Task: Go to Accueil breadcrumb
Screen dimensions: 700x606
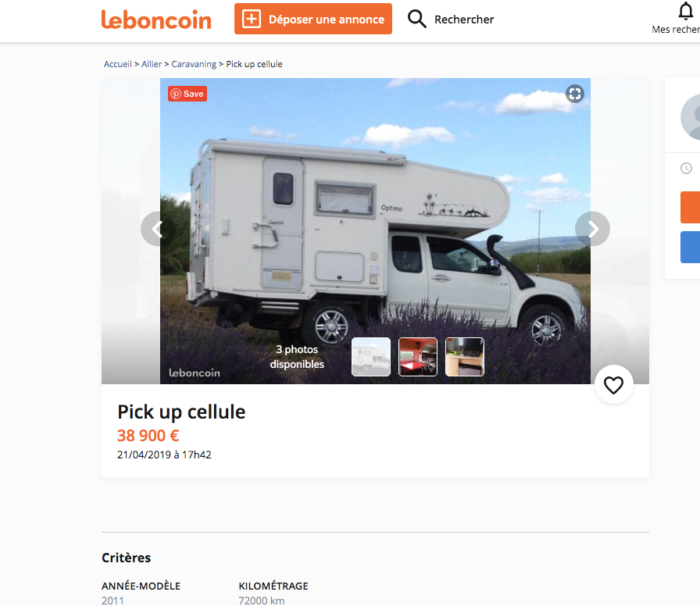Action: (x=118, y=64)
